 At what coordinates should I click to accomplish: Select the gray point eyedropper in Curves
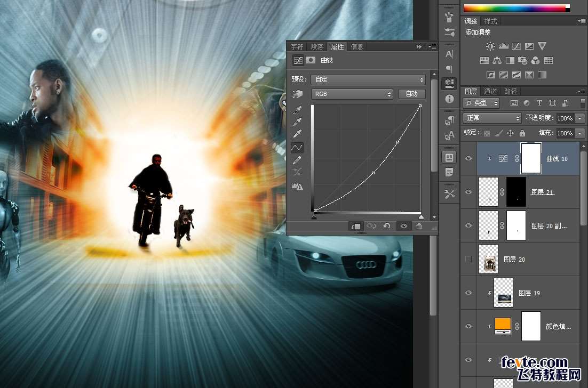[x=297, y=122]
